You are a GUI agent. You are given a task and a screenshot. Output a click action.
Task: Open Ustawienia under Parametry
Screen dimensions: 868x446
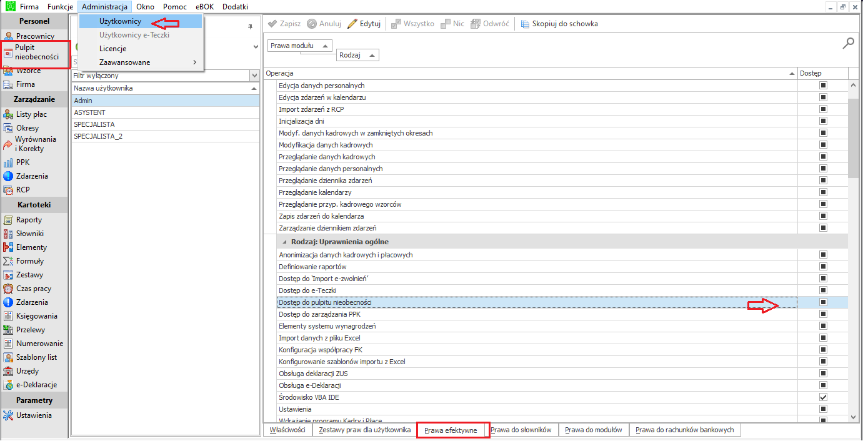click(x=34, y=415)
